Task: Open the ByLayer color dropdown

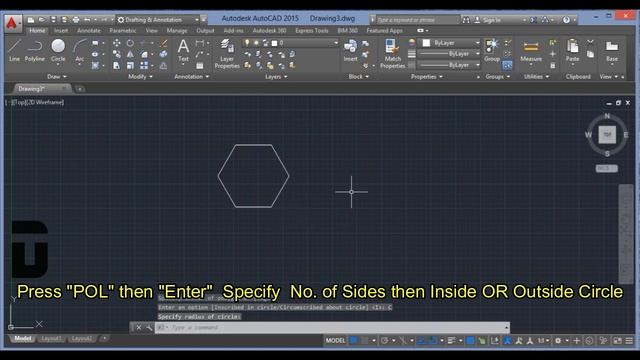Action: tap(451, 43)
